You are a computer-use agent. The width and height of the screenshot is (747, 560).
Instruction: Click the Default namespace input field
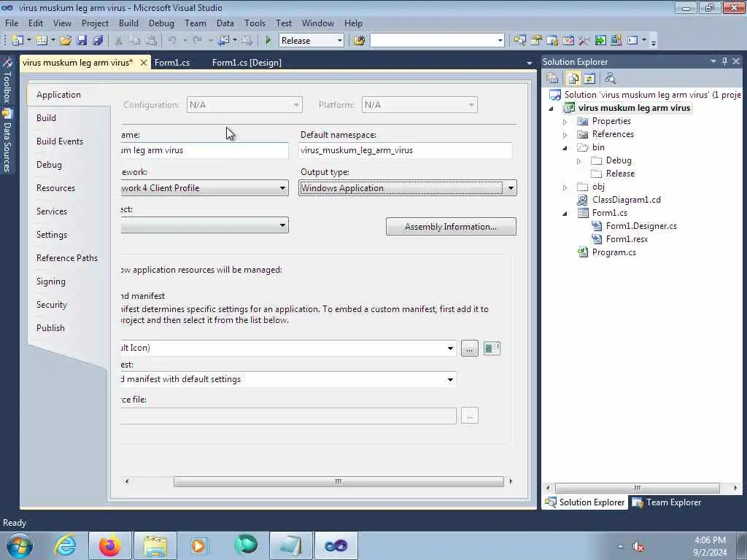tap(406, 150)
